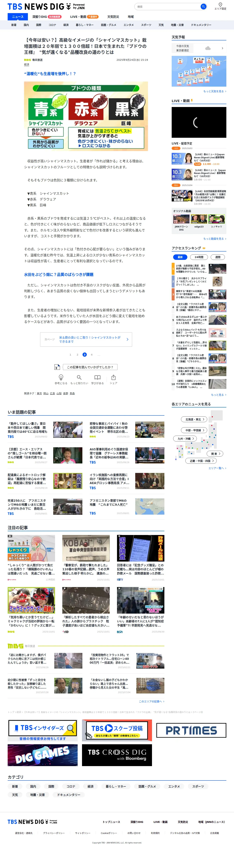The width and height of the screenshot is (234, 868).
Task: Click the もっと知りたい magnifier icon
Action: pos(79,377)
